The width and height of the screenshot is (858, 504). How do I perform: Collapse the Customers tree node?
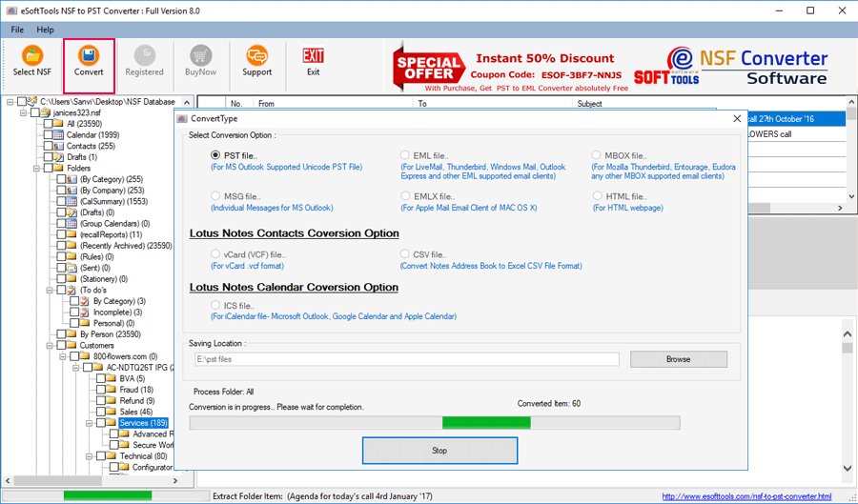coord(50,346)
